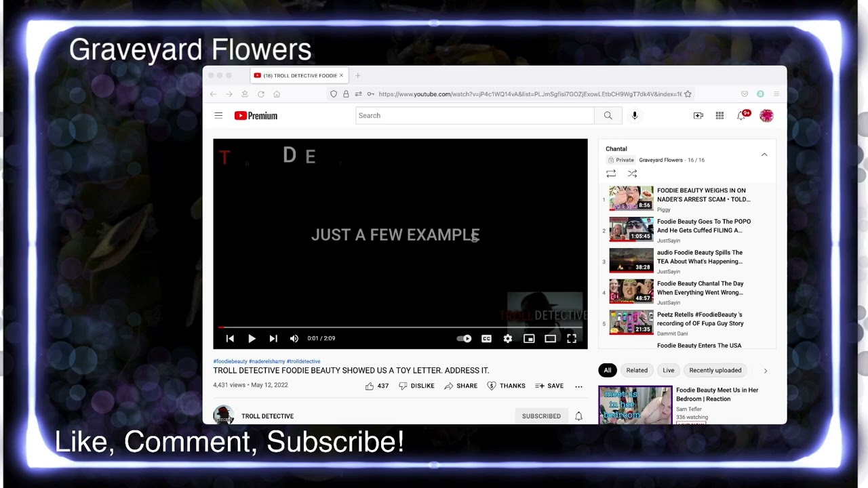Open a new browser tab
This screenshot has width=868, height=488.
click(358, 75)
